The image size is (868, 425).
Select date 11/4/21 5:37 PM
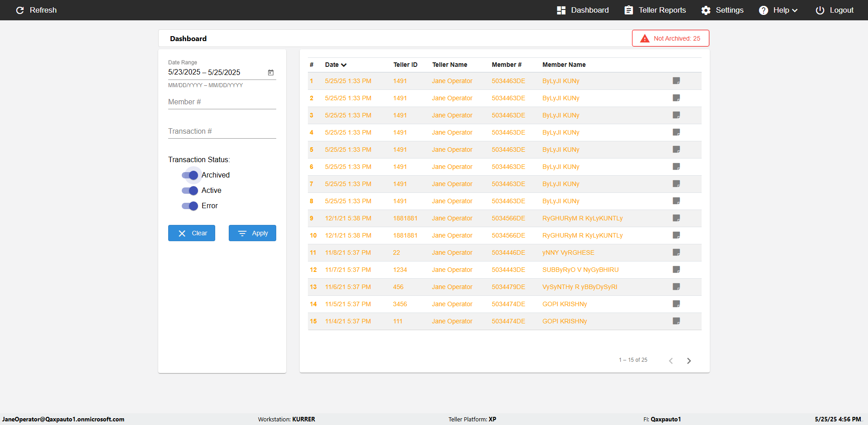click(x=348, y=321)
